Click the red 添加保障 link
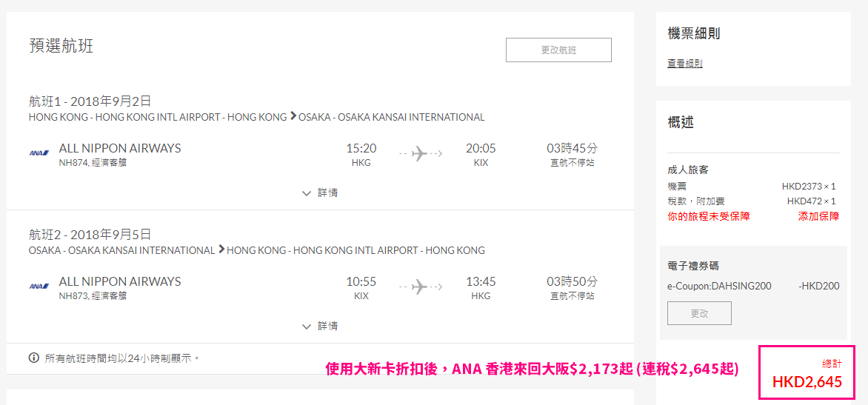868x405 pixels. pos(818,216)
